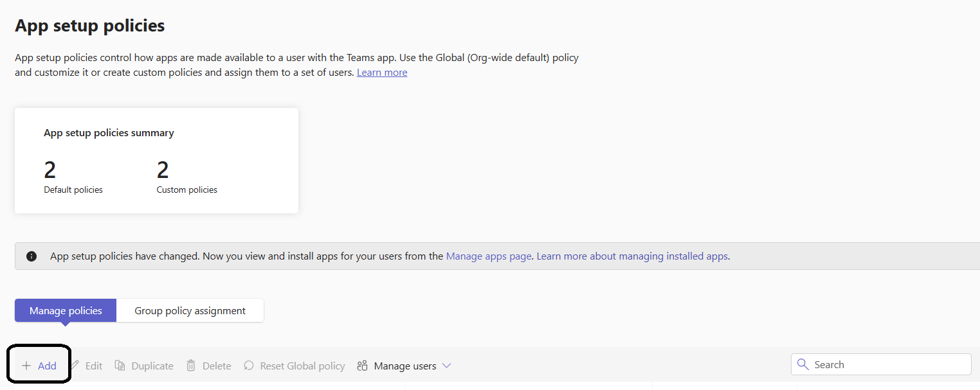Click the magnifying glass search icon
This screenshot has width=980, height=390.
point(803,364)
